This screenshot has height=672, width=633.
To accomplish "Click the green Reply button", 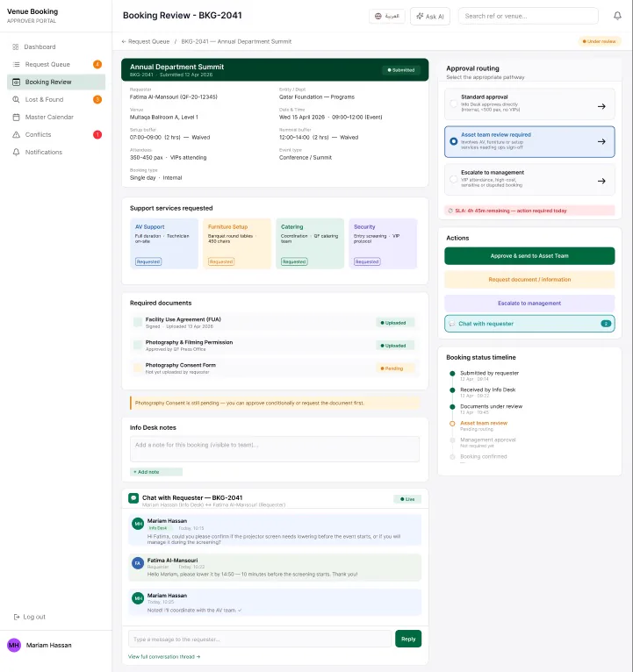I will (x=408, y=639).
